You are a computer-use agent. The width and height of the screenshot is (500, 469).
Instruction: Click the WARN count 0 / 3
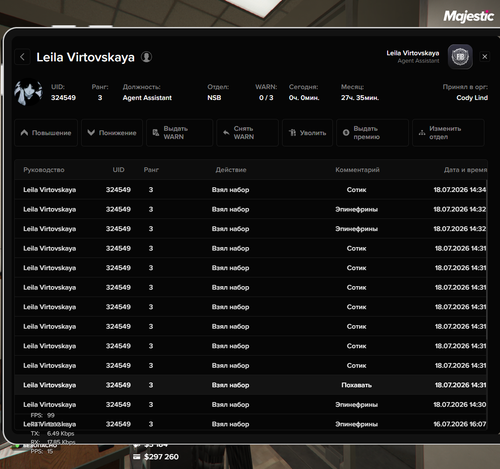pyautogui.click(x=266, y=98)
